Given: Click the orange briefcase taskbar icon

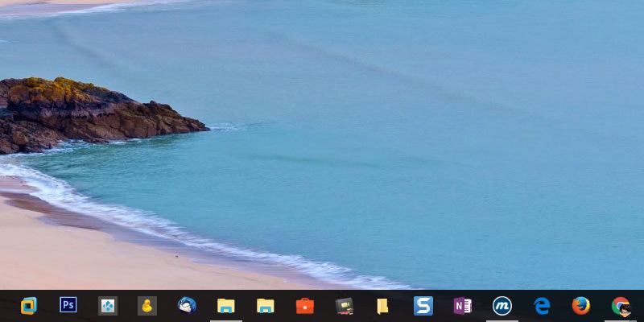Looking at the screenshot, I should (x=305, y=306).
